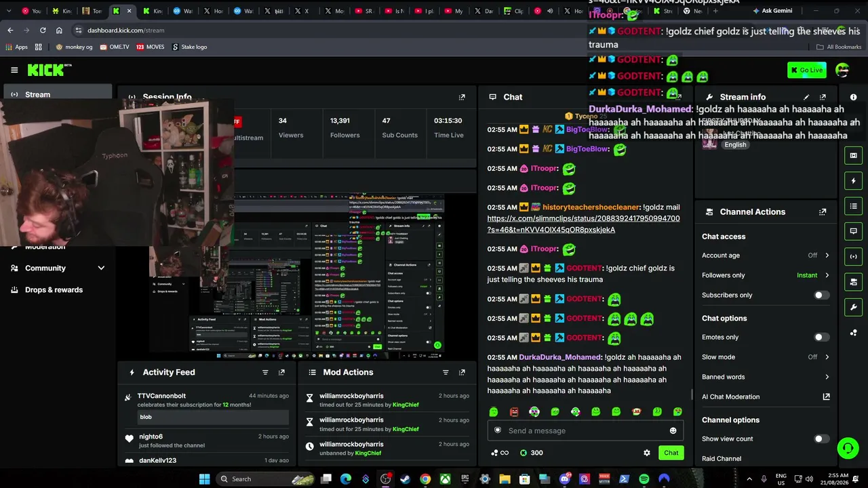Screen dimensions: 868x488
Task: Toggle the session preview panel icon in sidebar
Action: coord(854,155)
